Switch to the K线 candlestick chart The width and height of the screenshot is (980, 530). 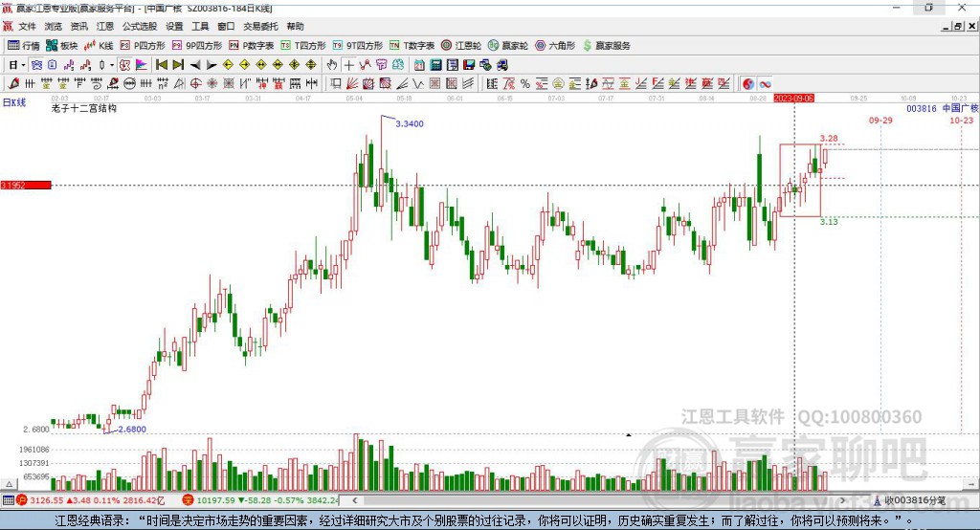click(99, 46)
